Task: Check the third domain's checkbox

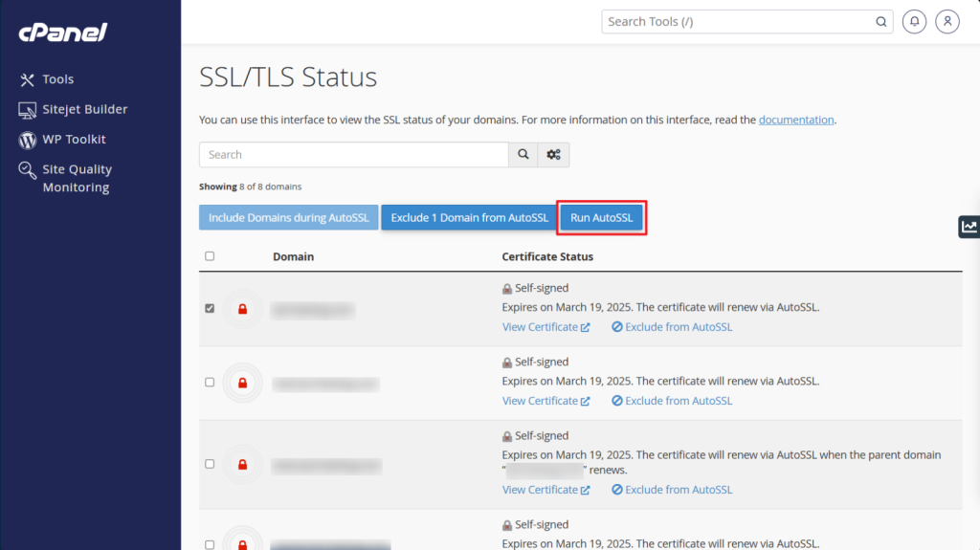Action: [x=210, y=464]
